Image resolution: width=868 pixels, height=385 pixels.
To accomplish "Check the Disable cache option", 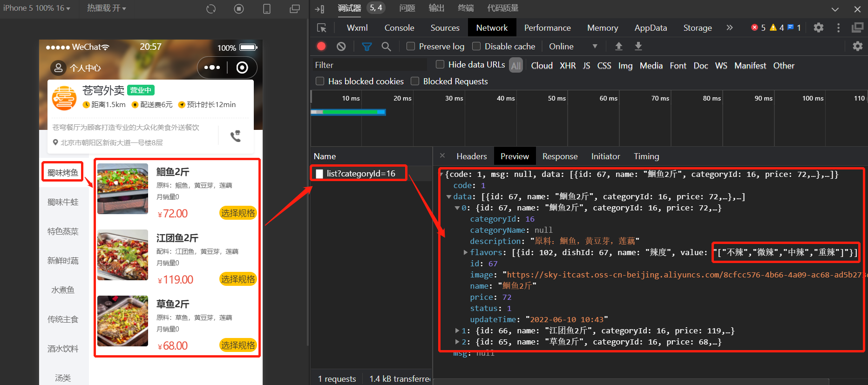I will (x=476, y=46).
